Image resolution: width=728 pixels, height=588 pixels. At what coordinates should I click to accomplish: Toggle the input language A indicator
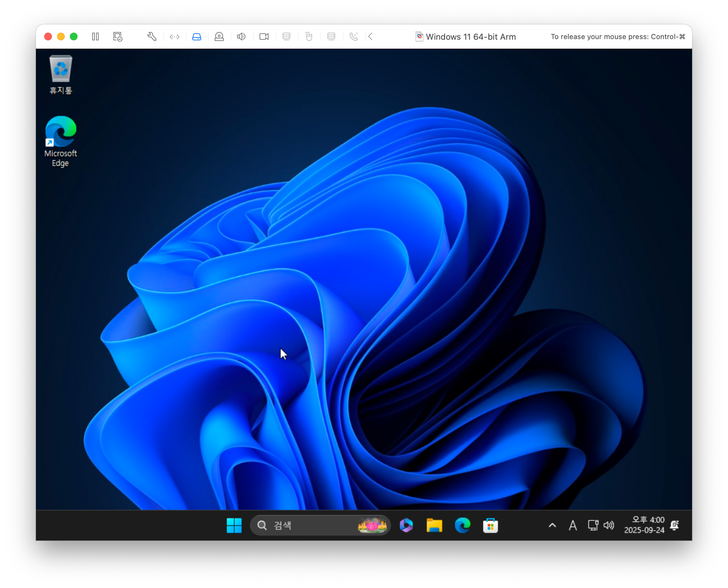[x=573, y=525]
